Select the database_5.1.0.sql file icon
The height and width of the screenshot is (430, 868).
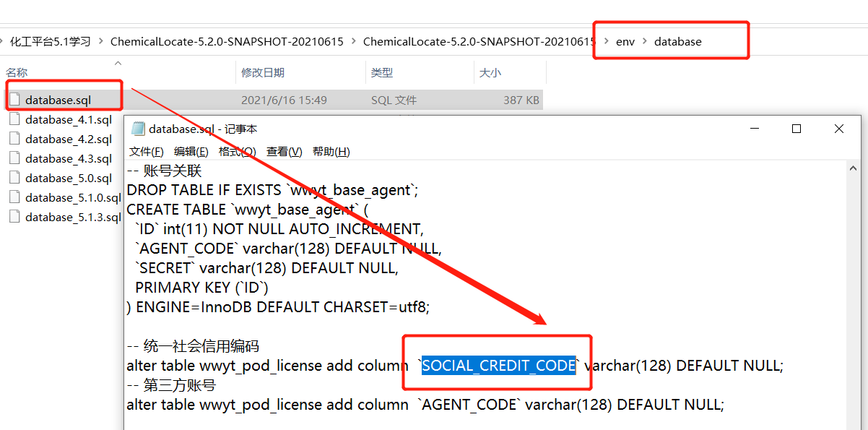tap(14, 197)
